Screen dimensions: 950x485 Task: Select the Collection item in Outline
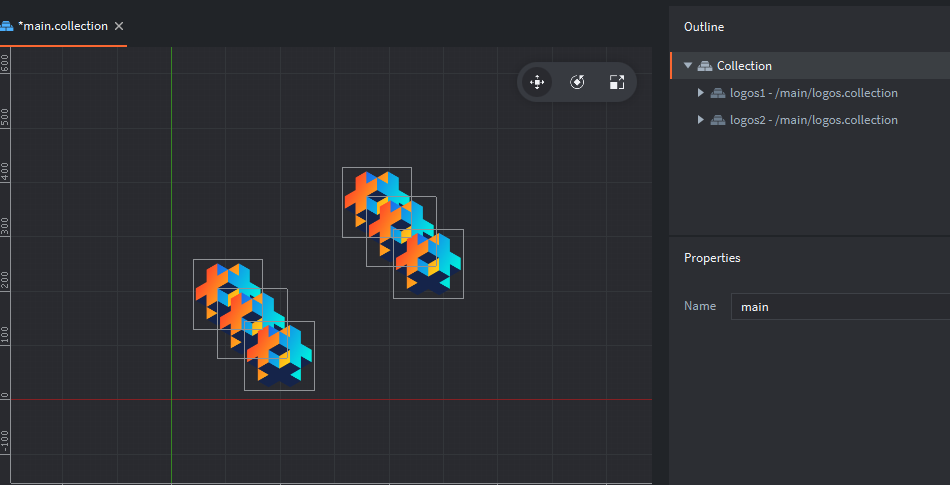pos(744,66)
